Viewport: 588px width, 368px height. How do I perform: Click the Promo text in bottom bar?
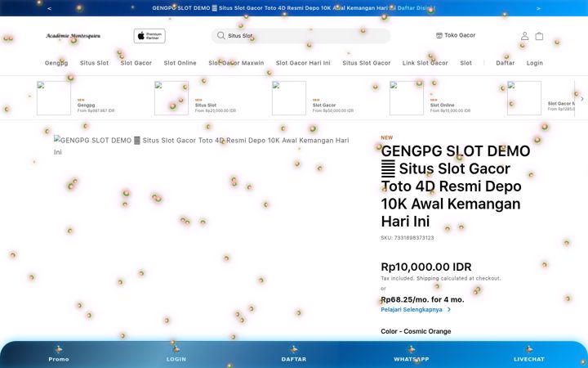59,359
